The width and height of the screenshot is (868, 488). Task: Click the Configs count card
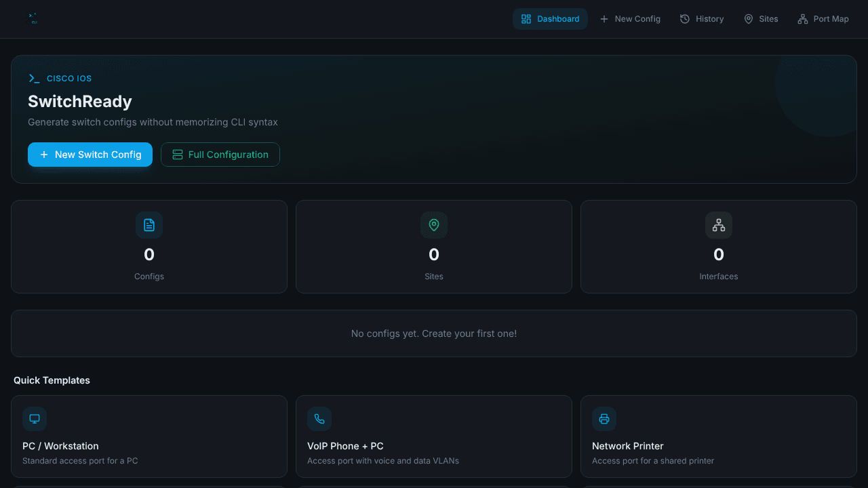pos(149,247)
